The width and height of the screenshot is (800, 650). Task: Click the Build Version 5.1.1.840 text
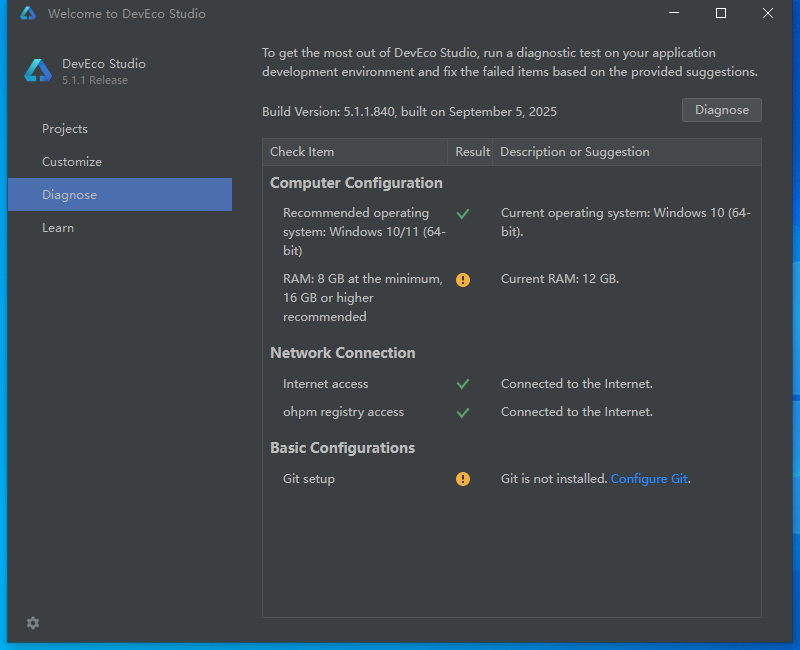coord(409,112)
